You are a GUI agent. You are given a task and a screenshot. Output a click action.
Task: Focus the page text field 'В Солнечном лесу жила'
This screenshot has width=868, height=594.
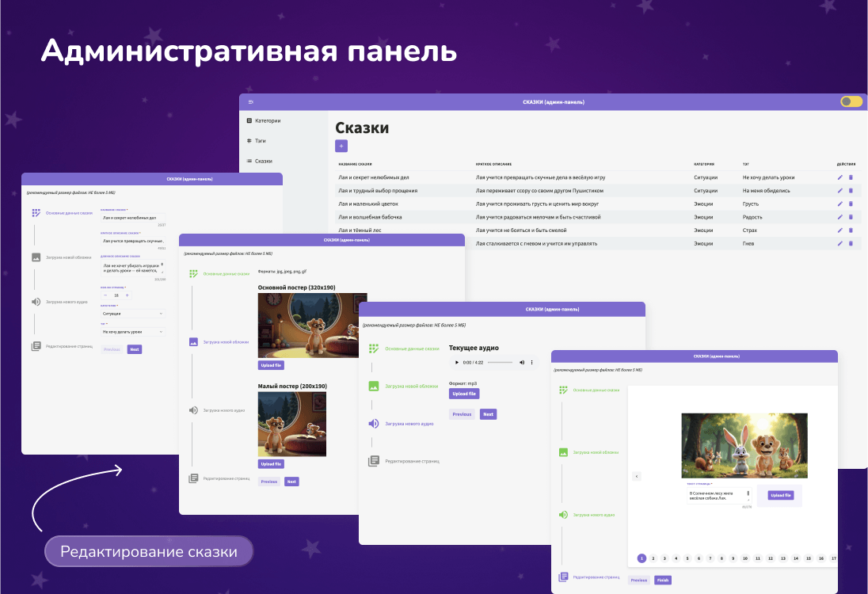pyautogui.click(x=718, y=496)
